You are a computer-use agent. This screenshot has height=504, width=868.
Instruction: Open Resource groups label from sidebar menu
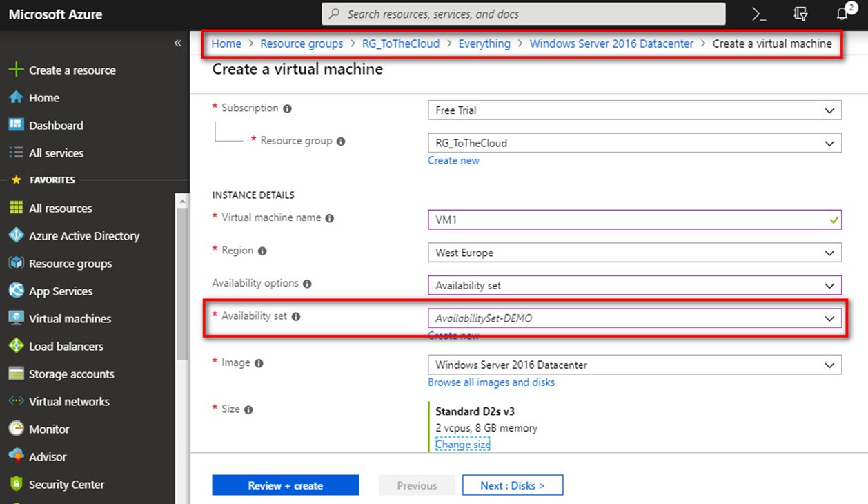click(x=70, y=264)
